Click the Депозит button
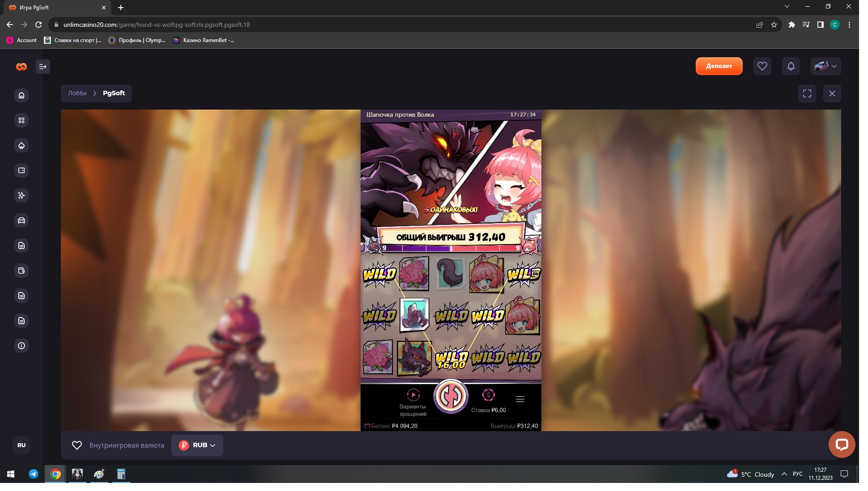The width and height of the screenshot is (868, 491). tap(719, 66)
